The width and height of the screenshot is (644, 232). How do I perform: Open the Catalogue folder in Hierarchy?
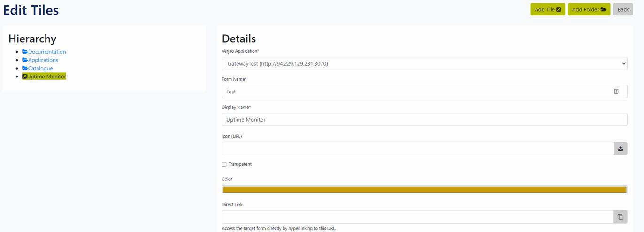click(40, 68)
